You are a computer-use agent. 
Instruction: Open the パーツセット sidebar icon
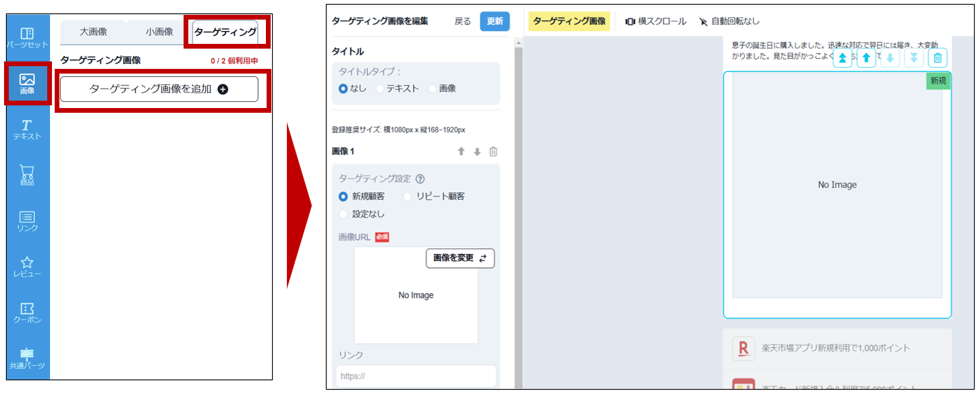27,37
